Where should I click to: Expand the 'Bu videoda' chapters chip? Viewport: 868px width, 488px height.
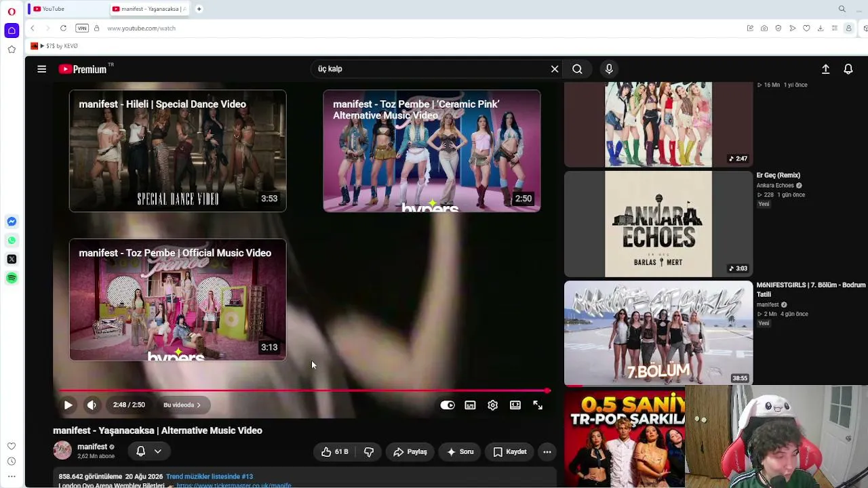point(182,405)
